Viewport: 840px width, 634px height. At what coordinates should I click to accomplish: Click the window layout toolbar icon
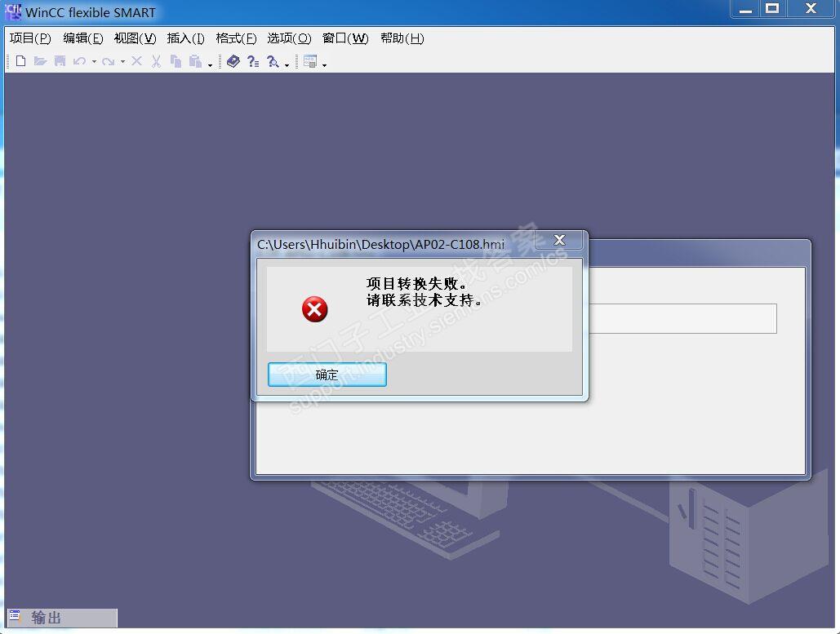pos(310,61)
